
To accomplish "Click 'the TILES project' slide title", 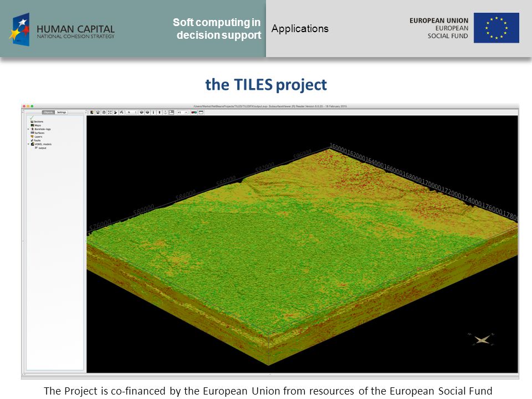I will point(266,84).
